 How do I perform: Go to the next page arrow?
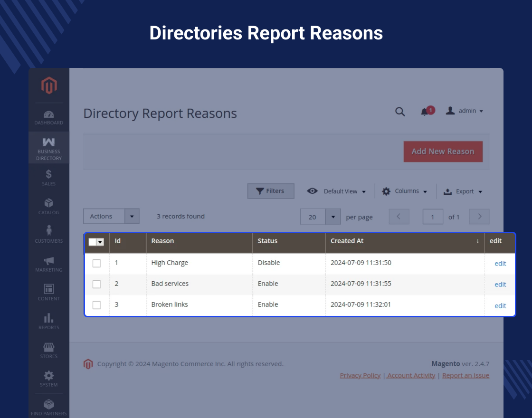point(479,217)
